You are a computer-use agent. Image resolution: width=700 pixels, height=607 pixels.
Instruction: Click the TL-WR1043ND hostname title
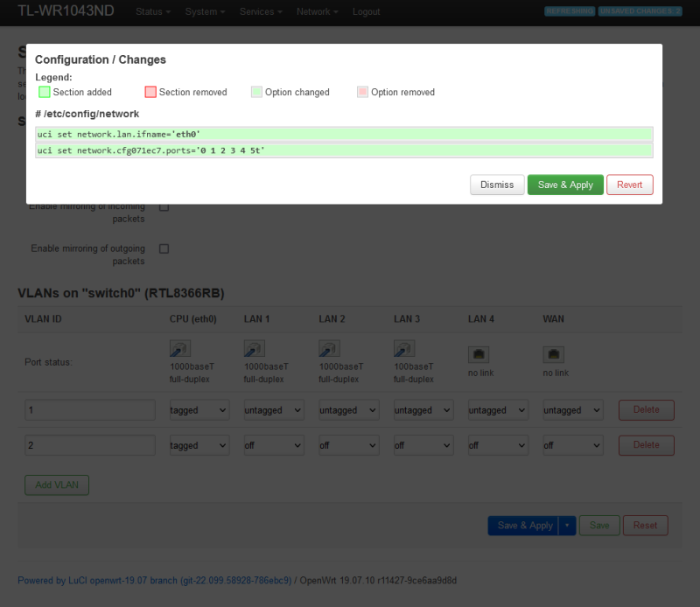[66, 10]
